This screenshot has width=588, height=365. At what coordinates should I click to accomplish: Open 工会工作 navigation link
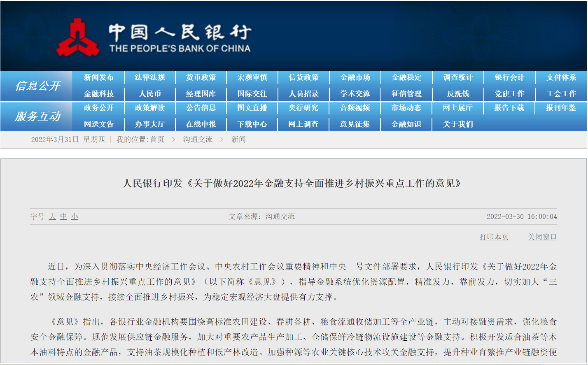(x=561, y=94)
